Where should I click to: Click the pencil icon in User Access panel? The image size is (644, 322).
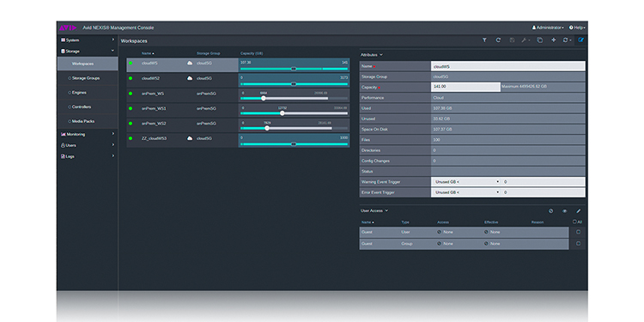[578, 211]
